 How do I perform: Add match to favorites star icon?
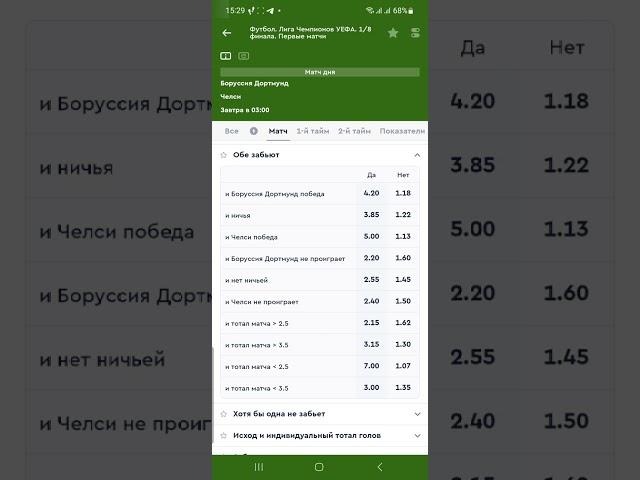[393, 33]
